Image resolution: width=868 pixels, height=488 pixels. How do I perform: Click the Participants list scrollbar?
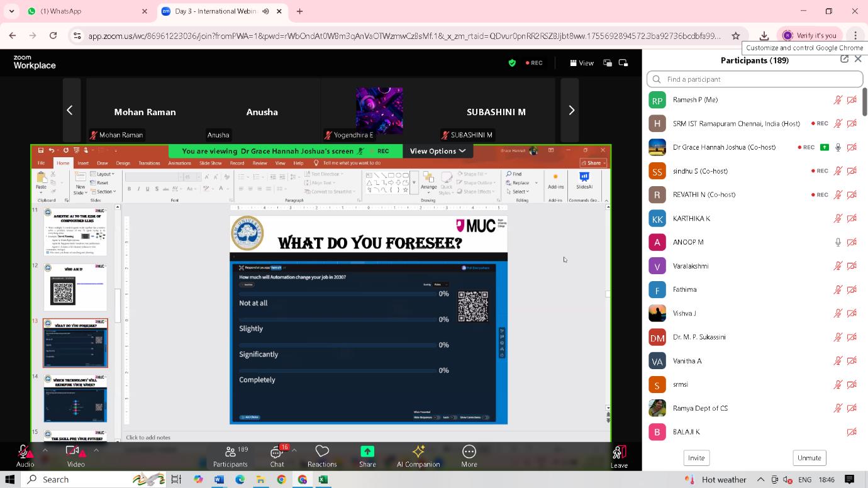pos(864,102)
